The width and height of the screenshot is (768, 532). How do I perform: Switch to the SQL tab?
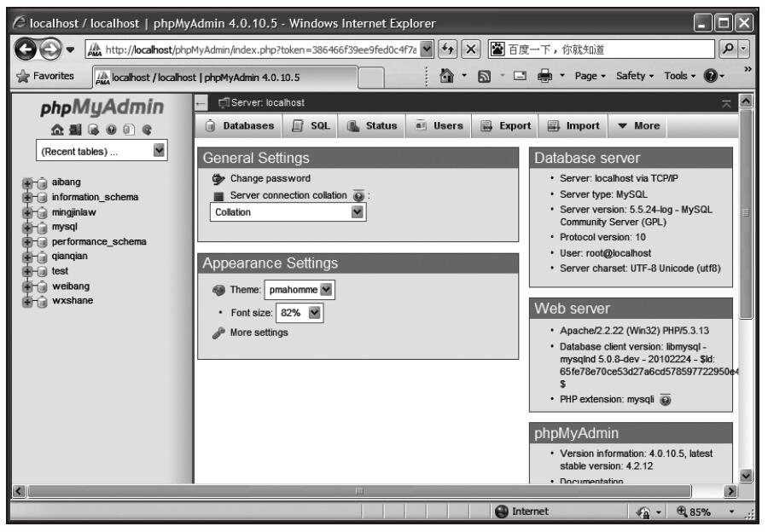(310, 126)
